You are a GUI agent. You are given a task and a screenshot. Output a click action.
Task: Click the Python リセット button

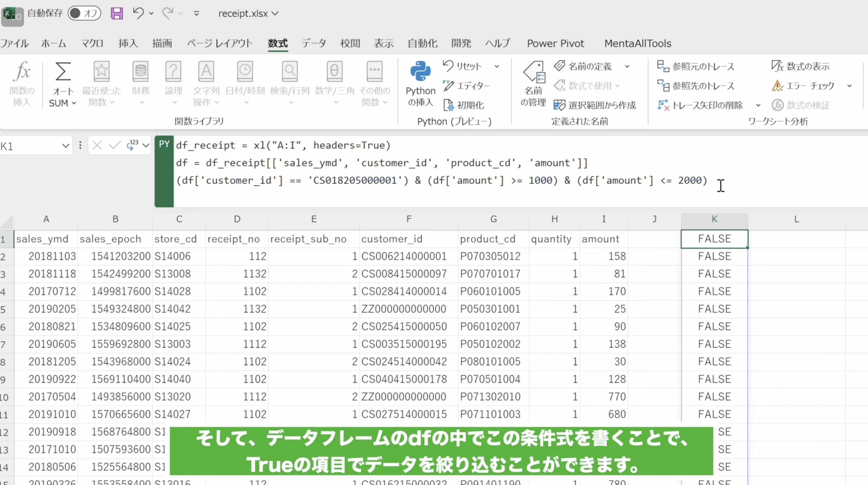[x=462, y=66]
